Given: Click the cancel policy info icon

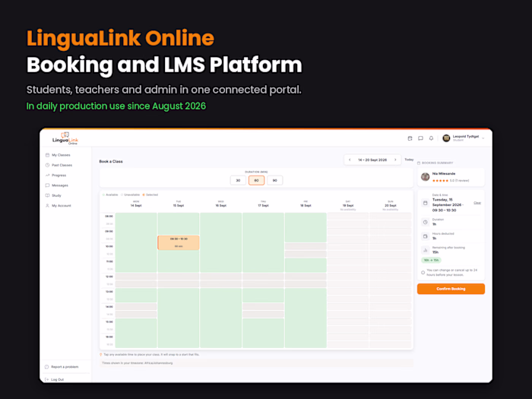Looking at the screenshot, I should click(423, 272).
